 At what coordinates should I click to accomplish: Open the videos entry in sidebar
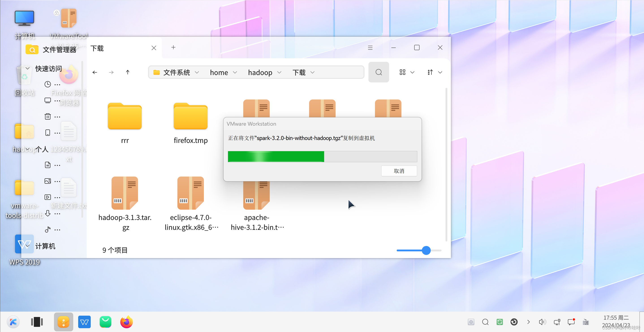coord(48,197)
